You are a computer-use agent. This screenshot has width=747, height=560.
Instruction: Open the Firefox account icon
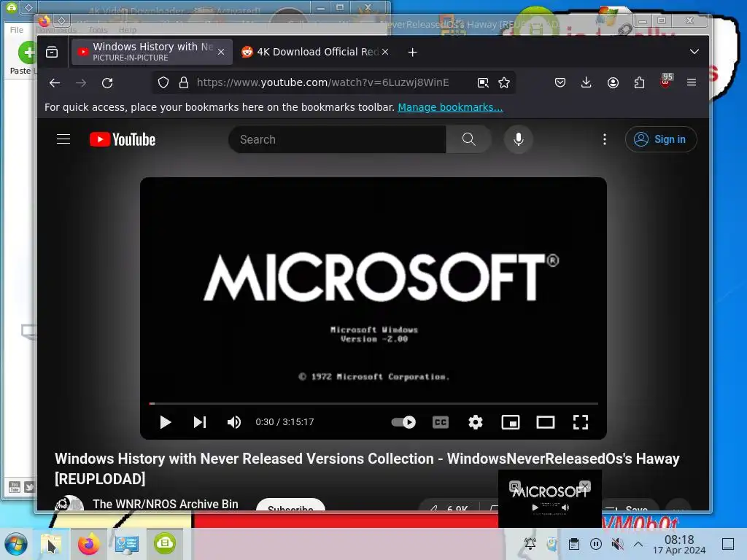(613, 83)
